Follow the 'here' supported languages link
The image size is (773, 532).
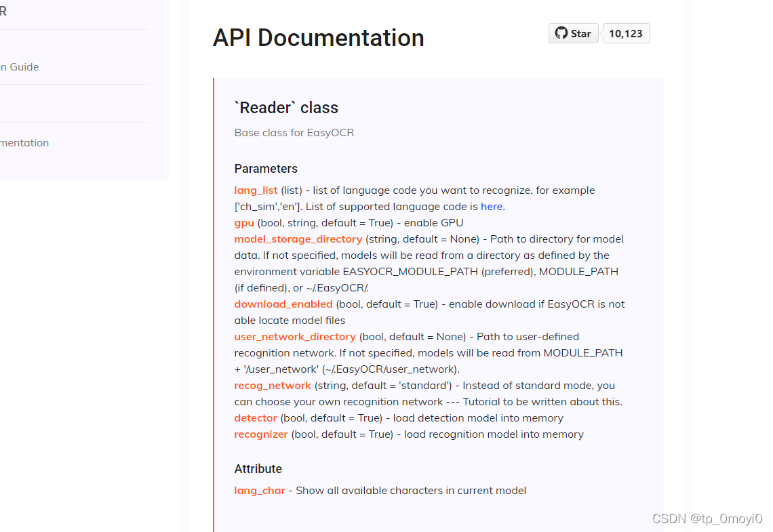pos(492,207)
